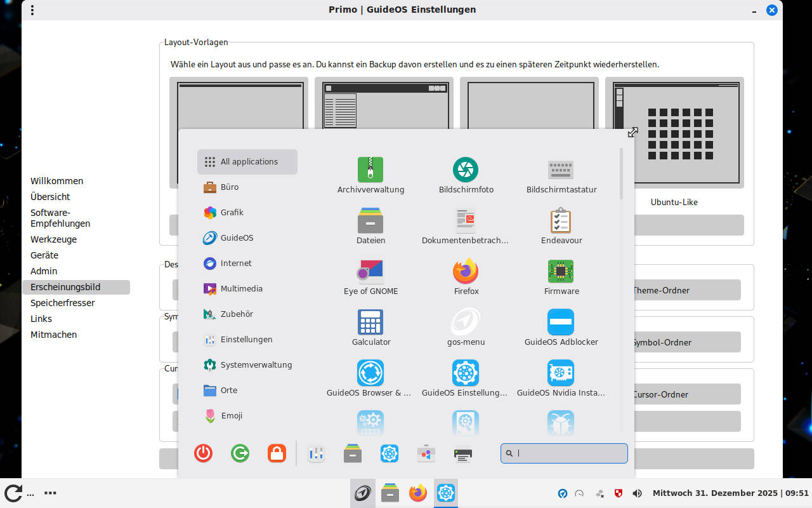Open the Orte category
This screenshot has width=812, height=508.
(247, 391)
